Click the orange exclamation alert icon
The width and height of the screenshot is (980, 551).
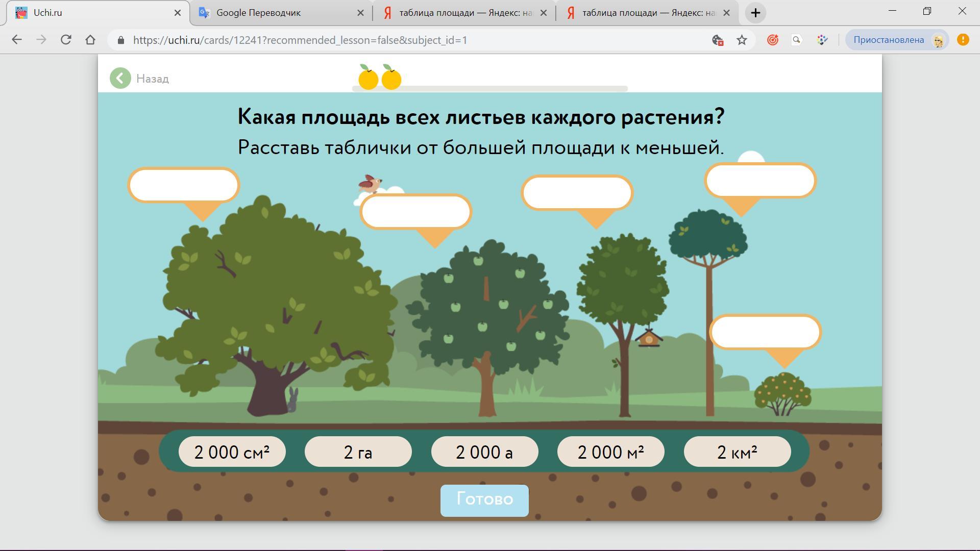963,40
